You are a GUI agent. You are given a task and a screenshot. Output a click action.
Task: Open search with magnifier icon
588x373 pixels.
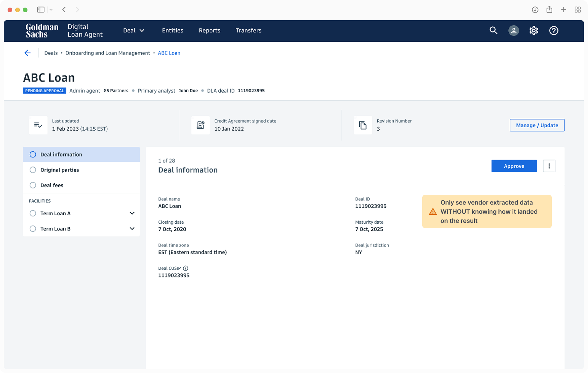493,30
